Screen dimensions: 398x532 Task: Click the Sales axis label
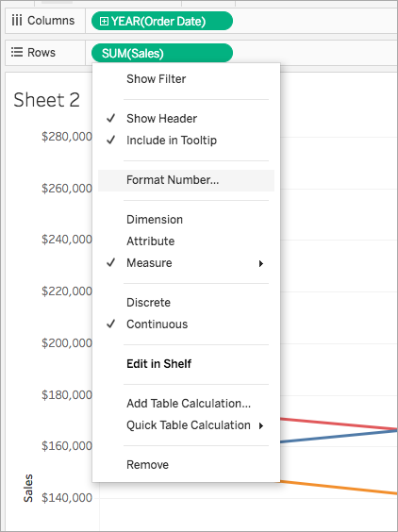(28, 488)
